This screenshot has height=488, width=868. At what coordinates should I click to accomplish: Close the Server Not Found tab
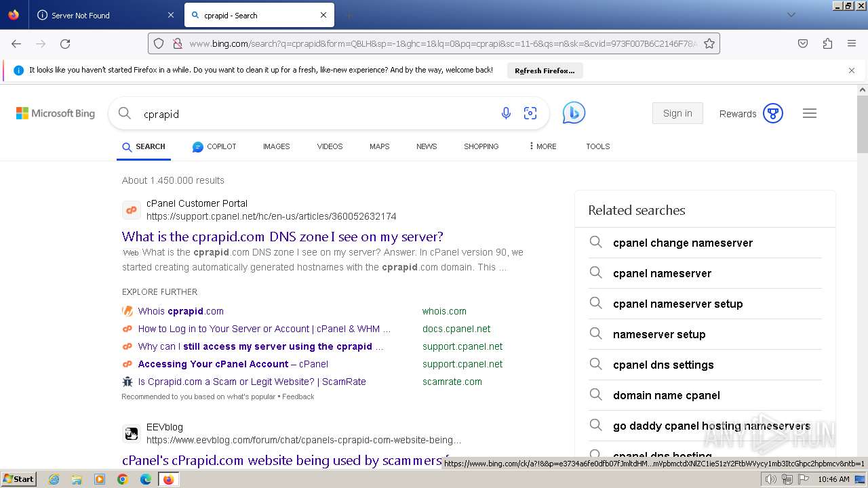(x=170, y=15)
